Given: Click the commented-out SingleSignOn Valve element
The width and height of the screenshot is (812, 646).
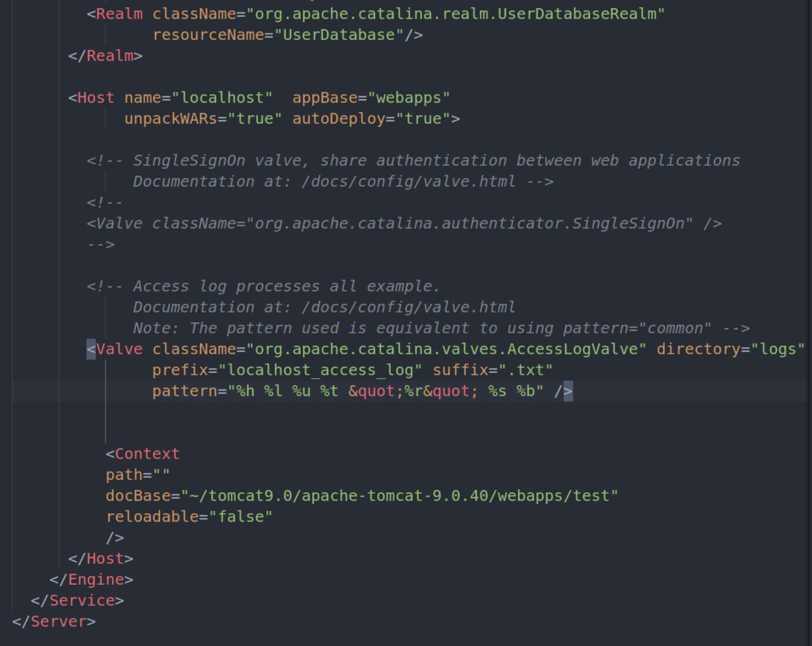Looking at the screenshot, I should tap(404, 224).
